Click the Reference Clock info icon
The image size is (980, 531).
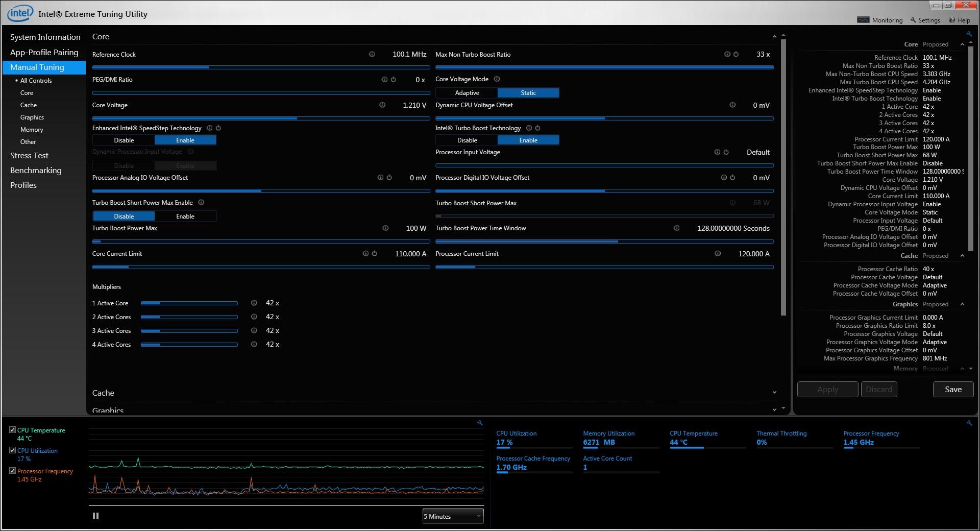(x=372, y=54)
